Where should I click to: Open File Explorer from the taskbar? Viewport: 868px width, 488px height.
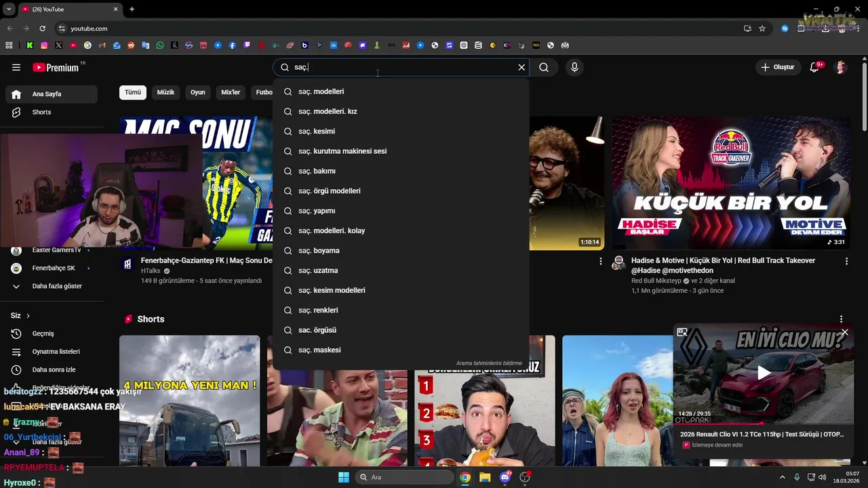pyautogui.click(x=485, y=477)
